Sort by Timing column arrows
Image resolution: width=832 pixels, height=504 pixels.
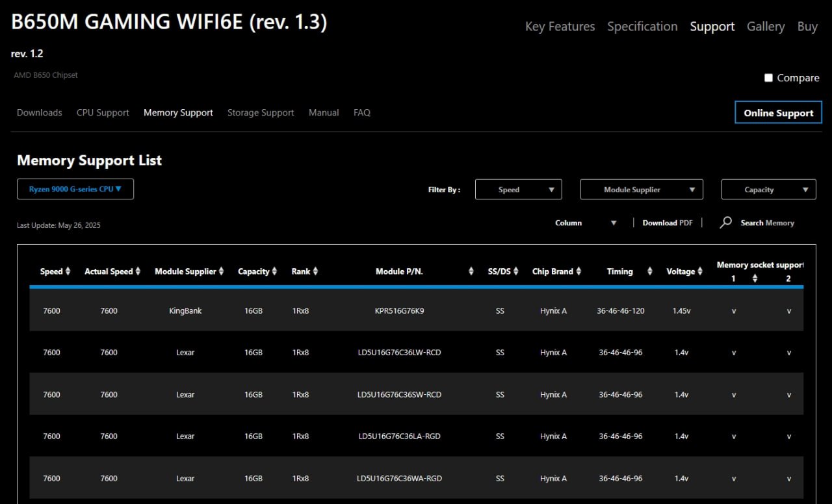[x=649, y=271]
